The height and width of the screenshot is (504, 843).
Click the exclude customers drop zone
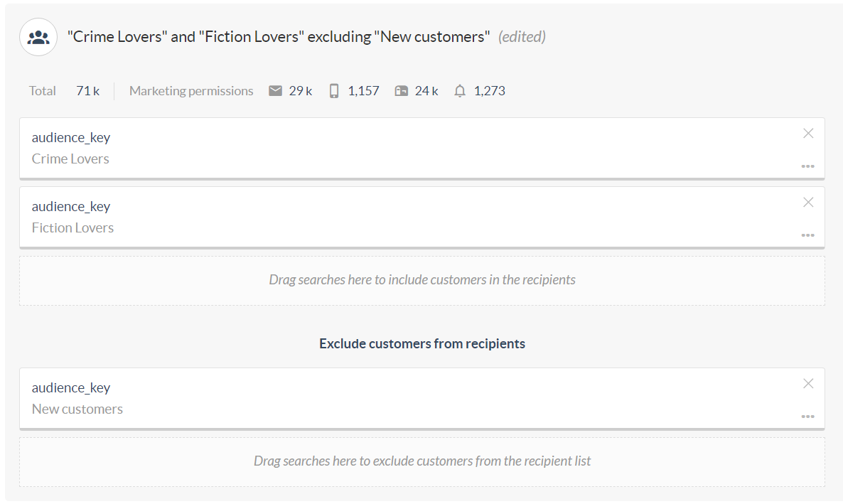421,461
